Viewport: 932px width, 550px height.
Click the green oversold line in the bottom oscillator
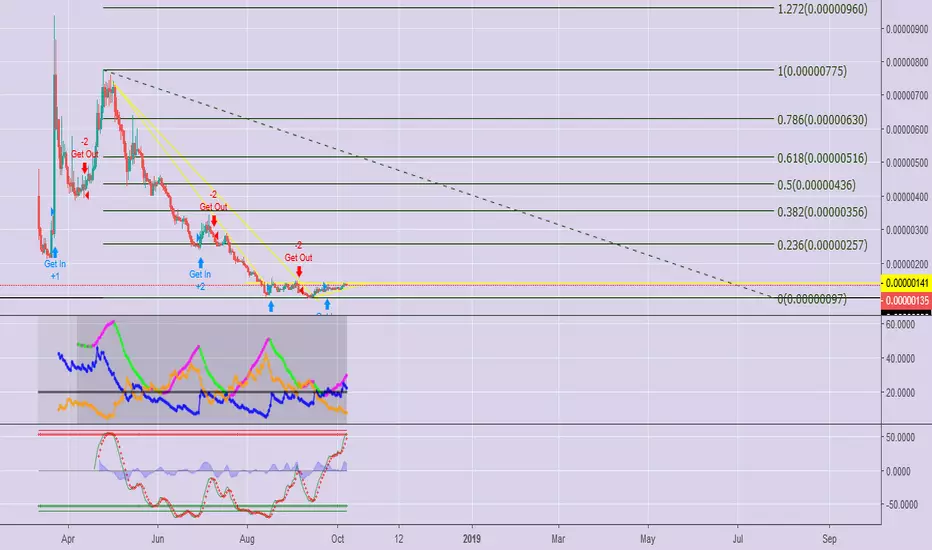coord(192,508)
